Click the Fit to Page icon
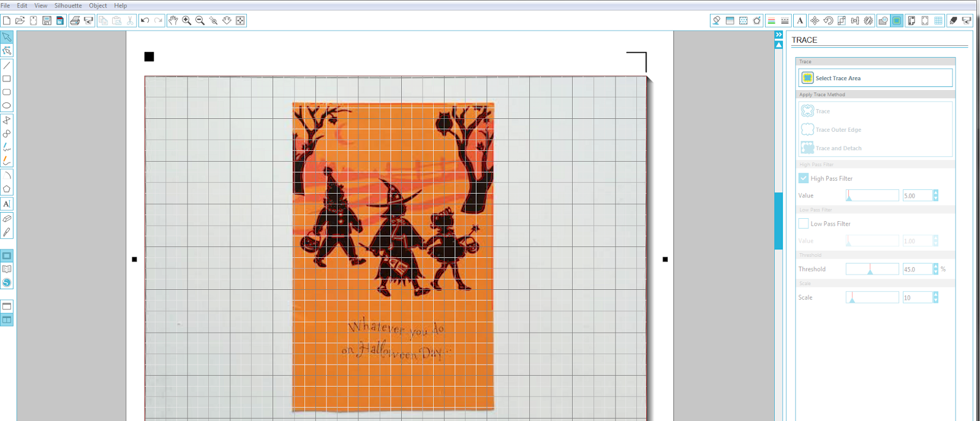980x421 pixels. pos(241,20)
